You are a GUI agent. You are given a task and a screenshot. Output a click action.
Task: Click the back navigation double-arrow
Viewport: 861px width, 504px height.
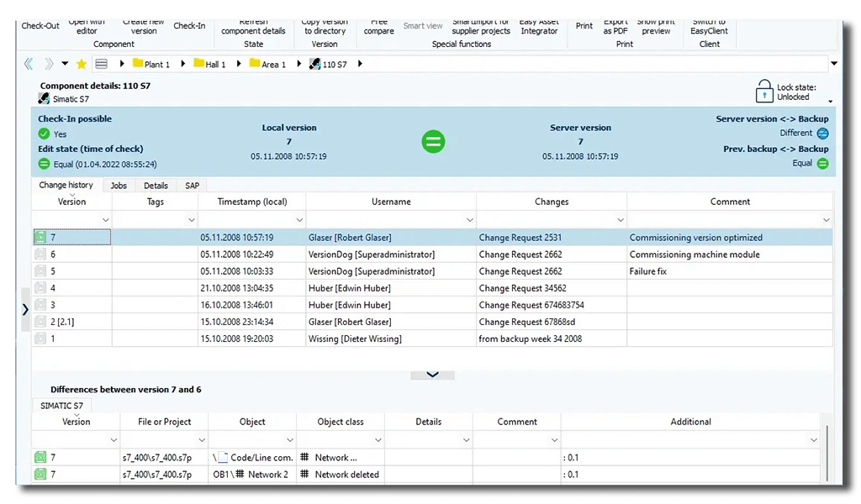(x=29, y=64)
